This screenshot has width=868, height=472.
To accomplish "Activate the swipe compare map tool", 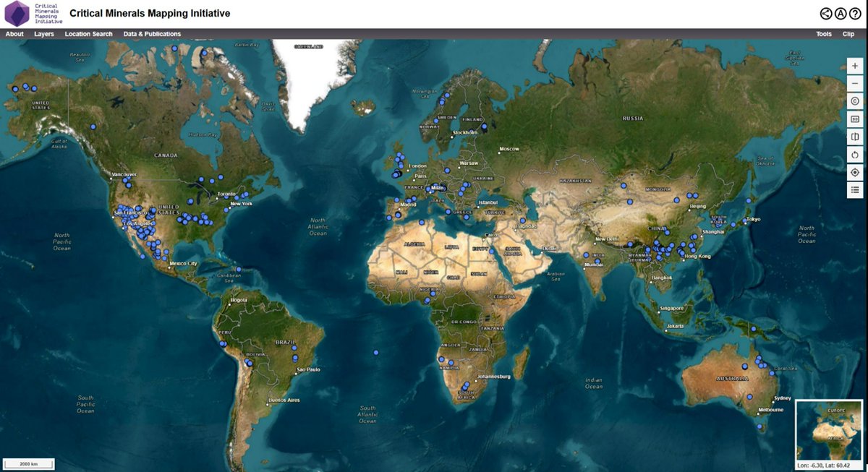I will (855, 137).
